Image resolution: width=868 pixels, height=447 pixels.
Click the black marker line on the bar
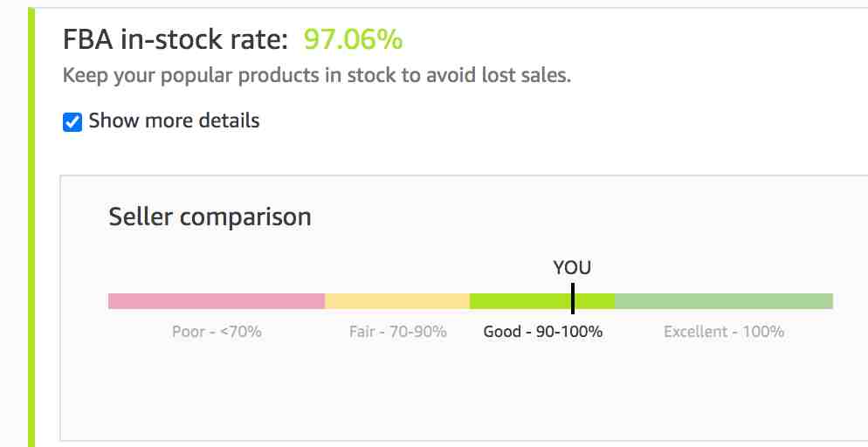click(573, 299)
